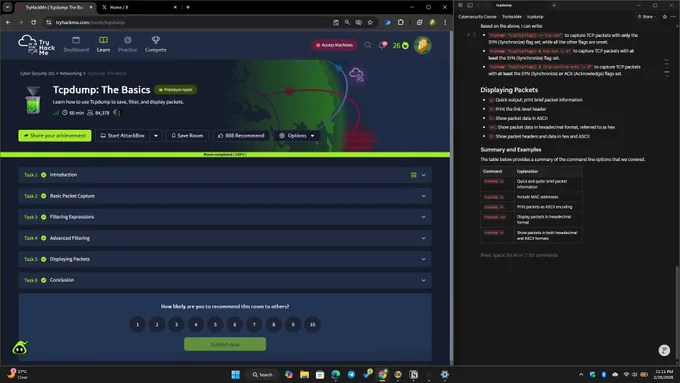Toggle the notes app sidebar icon

click(470, 5)
